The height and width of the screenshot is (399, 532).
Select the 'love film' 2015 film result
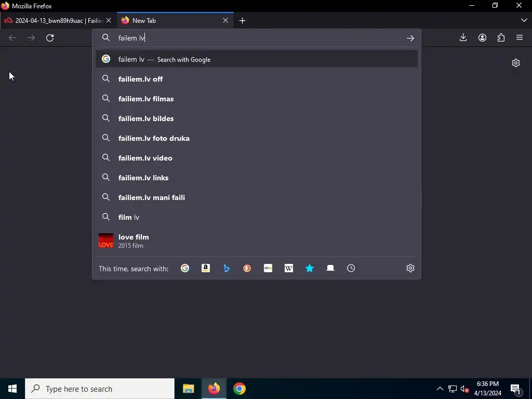[257, 241]
